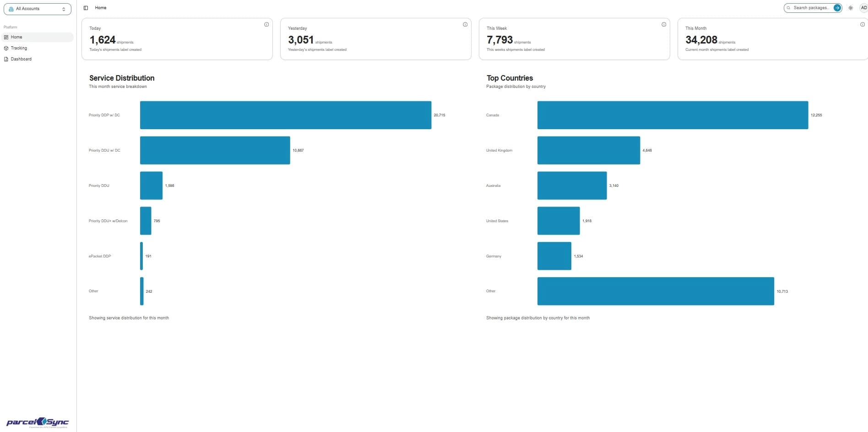Click the Canada bar in Top Countries
The width and height of the screenshot is (868, 432).
coord(673,115)
